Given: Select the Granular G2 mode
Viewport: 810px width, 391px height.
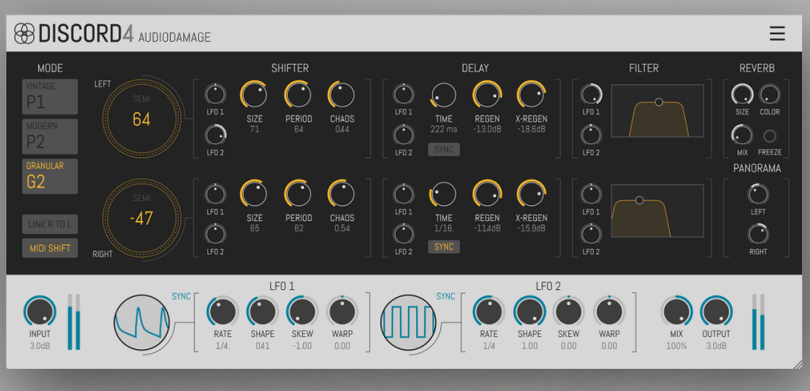Looking at the screenshot, I should (x=50, y=176).
